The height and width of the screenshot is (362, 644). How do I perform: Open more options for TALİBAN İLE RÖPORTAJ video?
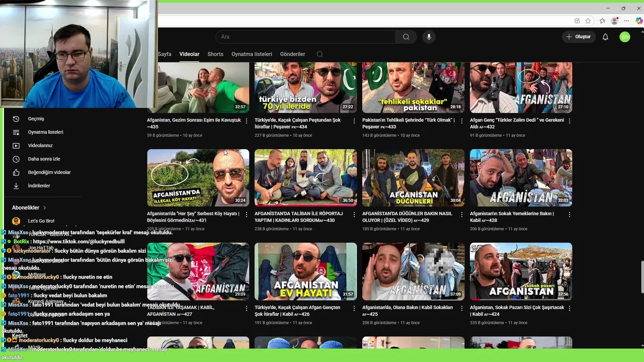point(354,214)
